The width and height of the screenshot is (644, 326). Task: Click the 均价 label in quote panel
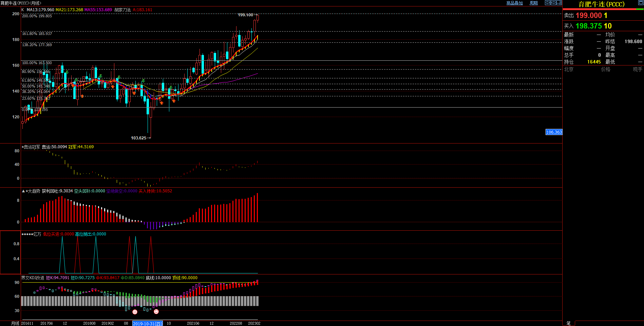tap(610, 35)
